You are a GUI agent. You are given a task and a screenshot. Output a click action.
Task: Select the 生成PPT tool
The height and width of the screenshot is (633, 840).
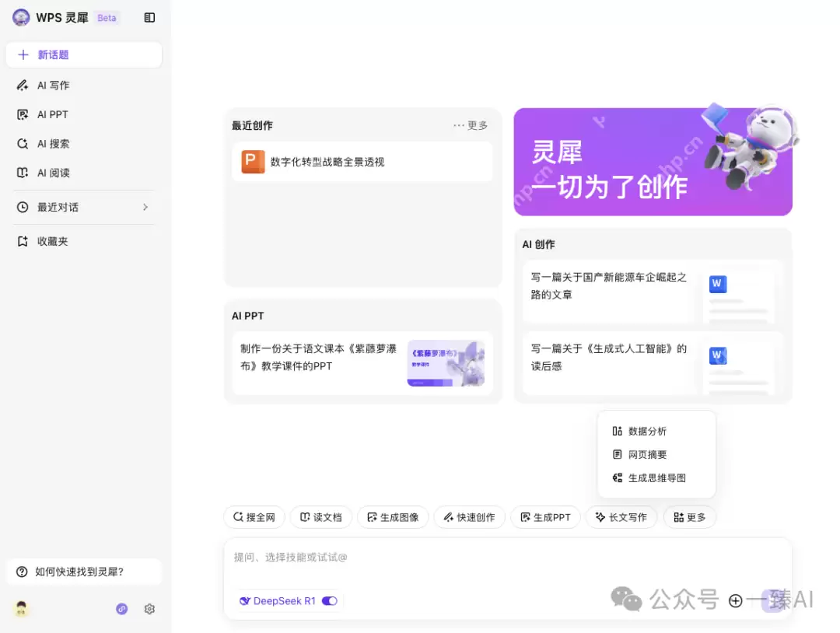(x=545, y=517)
